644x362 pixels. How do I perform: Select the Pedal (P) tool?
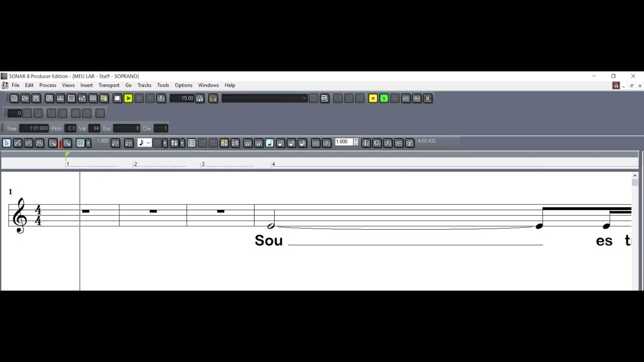coord(410,143)
